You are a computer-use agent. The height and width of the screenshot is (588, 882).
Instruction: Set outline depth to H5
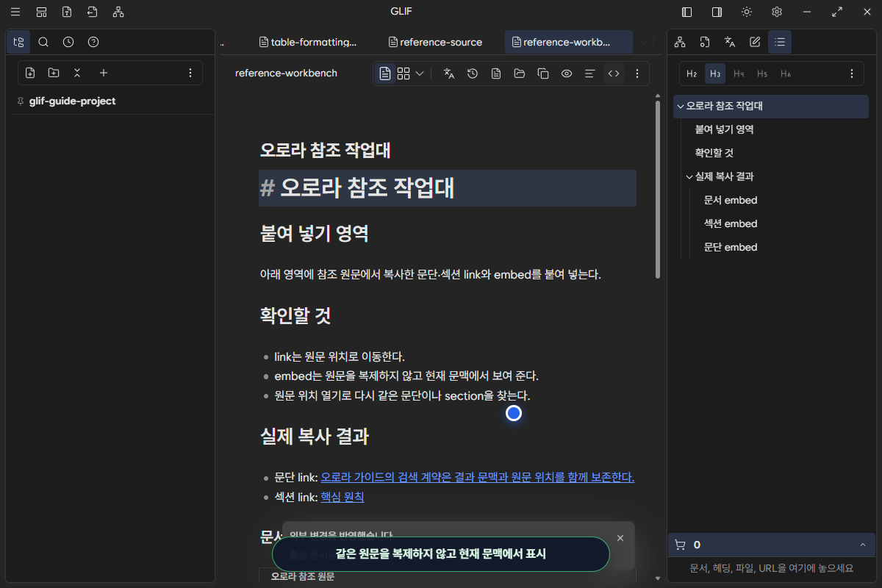(x=762, y=73)
